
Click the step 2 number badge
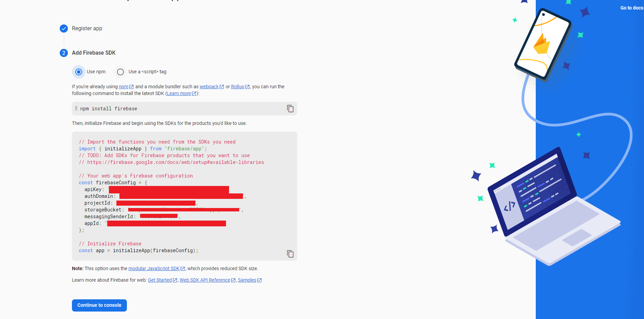pyautogui.click(x=64, y=53)
